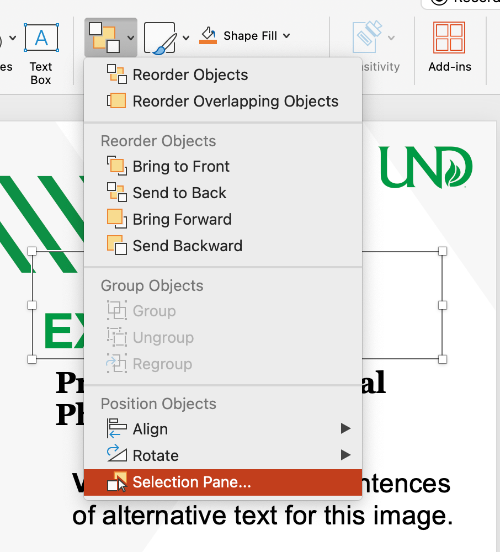Click the Selection Pane icon

pyautogui.click(x=117, y=481)
